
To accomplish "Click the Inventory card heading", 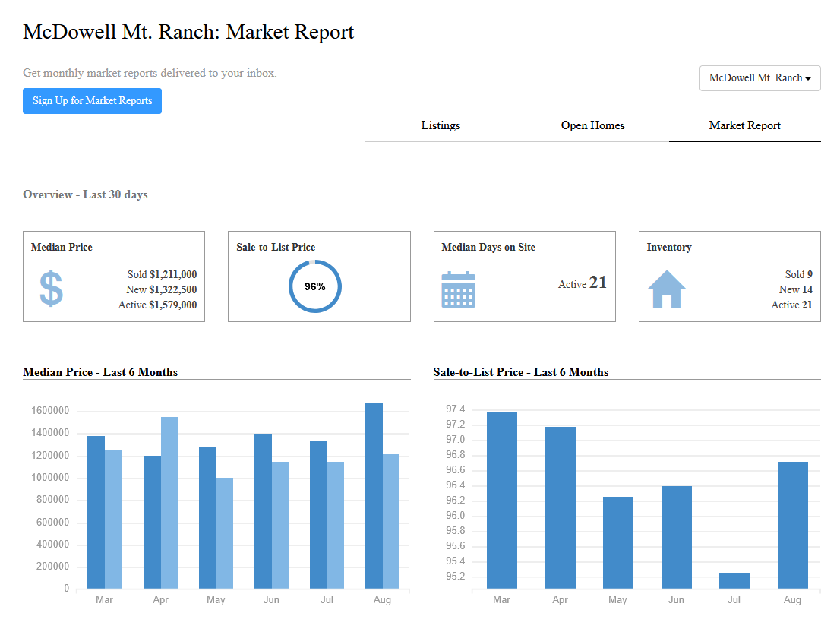I will 669,247.
